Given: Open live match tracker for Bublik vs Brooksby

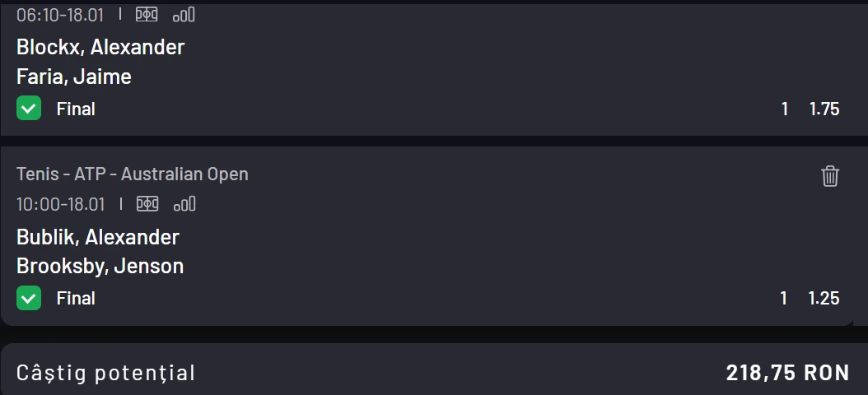Looking at the screenshot, I should tap(147, 204).
